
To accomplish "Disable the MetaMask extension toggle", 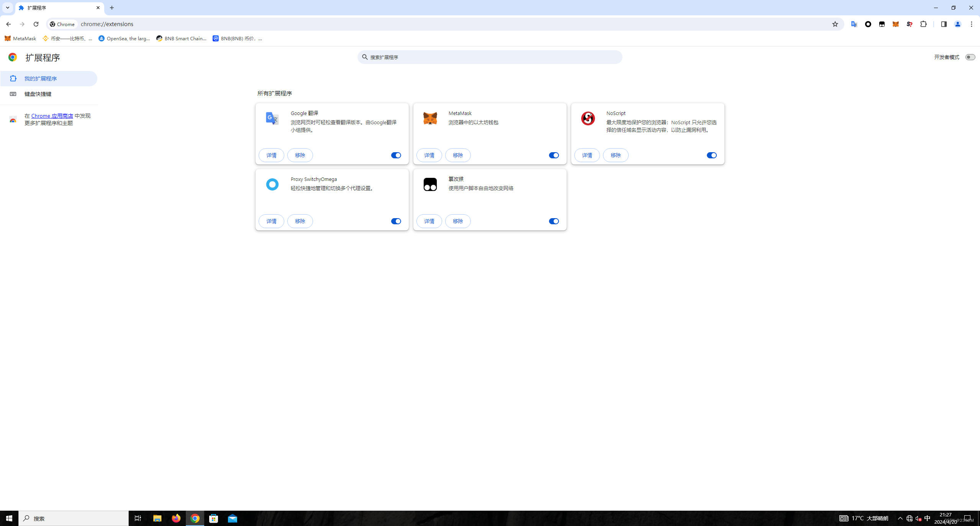I will click(x=554, y=155).
